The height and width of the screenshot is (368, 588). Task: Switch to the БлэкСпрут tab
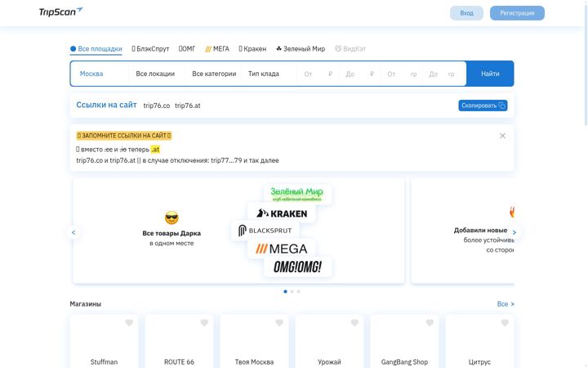tap(150, 49)
